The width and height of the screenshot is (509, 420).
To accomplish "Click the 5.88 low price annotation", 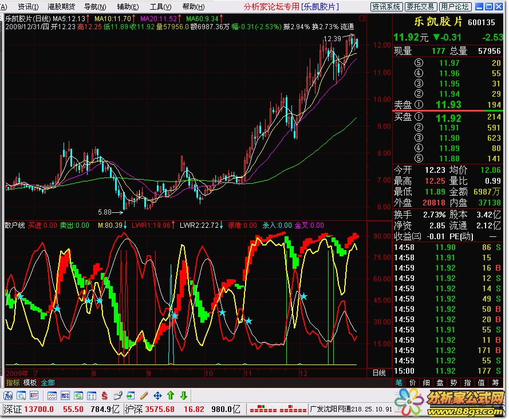I will [x=105, y=212].
